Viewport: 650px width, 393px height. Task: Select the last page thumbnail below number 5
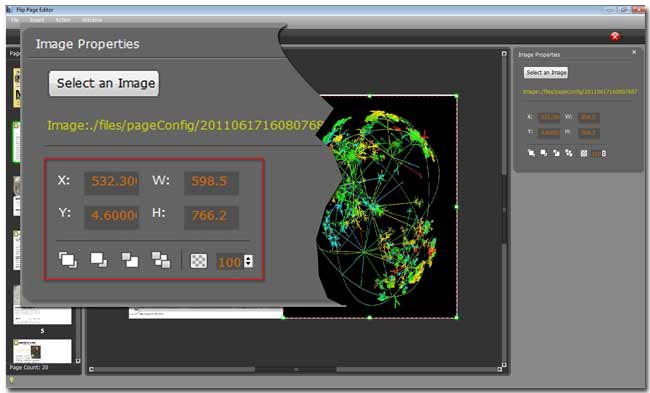click(42, 351)
